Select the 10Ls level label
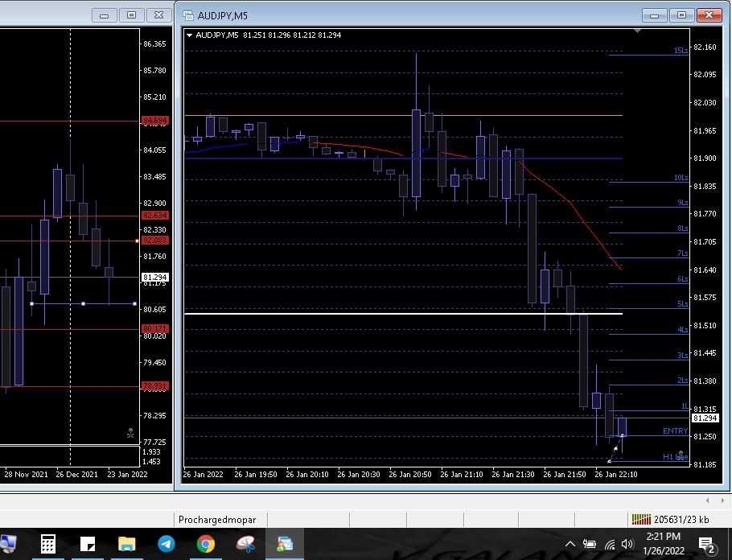Image resolution: width=732 pixels, height=560 pixels. tap(681, 178)
